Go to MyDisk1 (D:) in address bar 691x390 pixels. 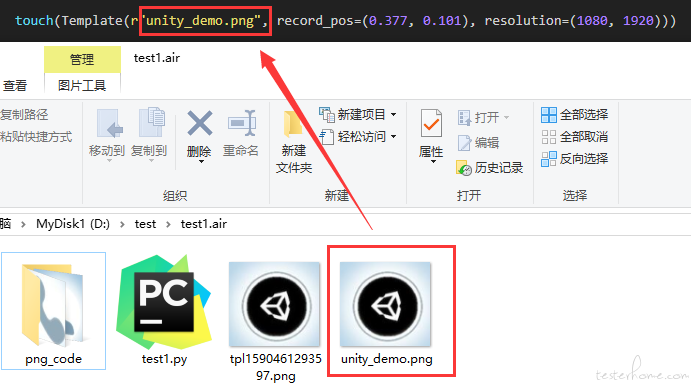pos(73,224)
